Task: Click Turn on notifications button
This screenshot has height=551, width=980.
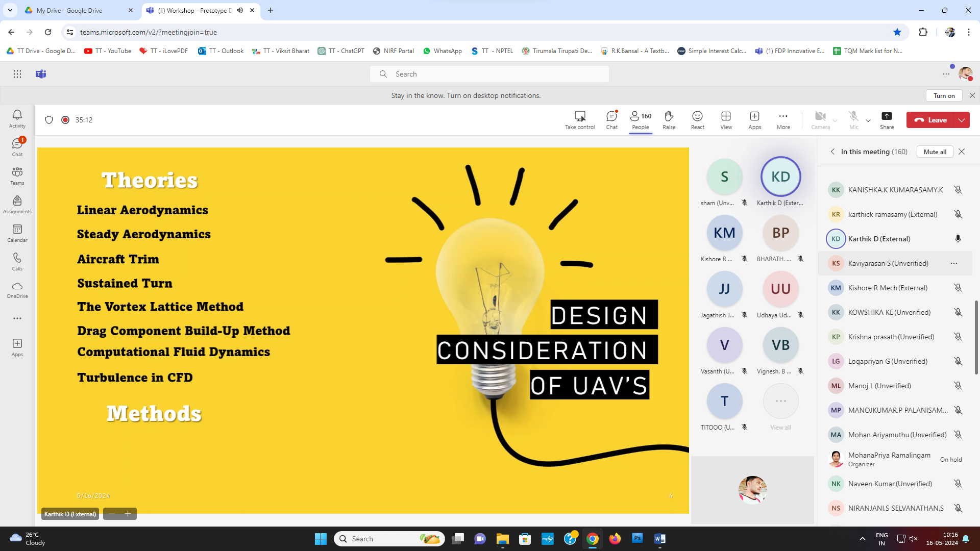Action: point(944,95)
